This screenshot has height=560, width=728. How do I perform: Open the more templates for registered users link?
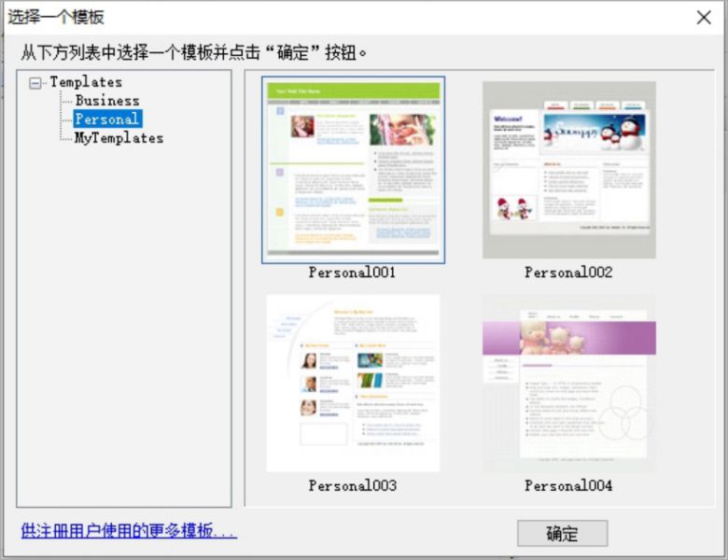129,532
